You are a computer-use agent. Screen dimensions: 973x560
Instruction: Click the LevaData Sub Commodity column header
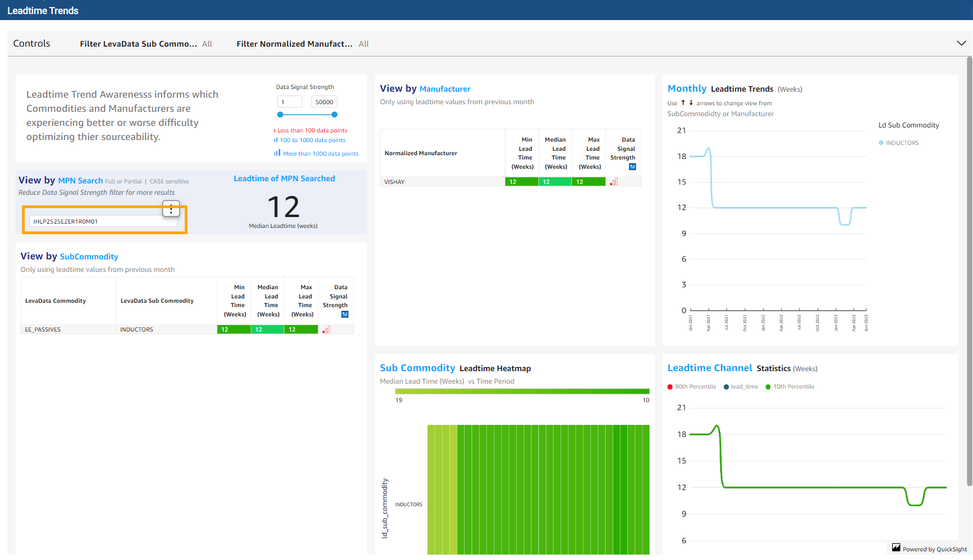[x=157, y=301]
